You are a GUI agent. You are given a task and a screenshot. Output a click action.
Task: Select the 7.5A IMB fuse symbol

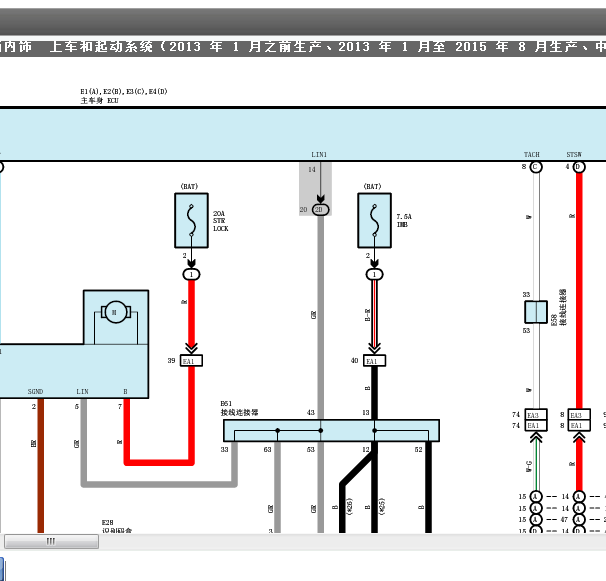click(374, 221)
